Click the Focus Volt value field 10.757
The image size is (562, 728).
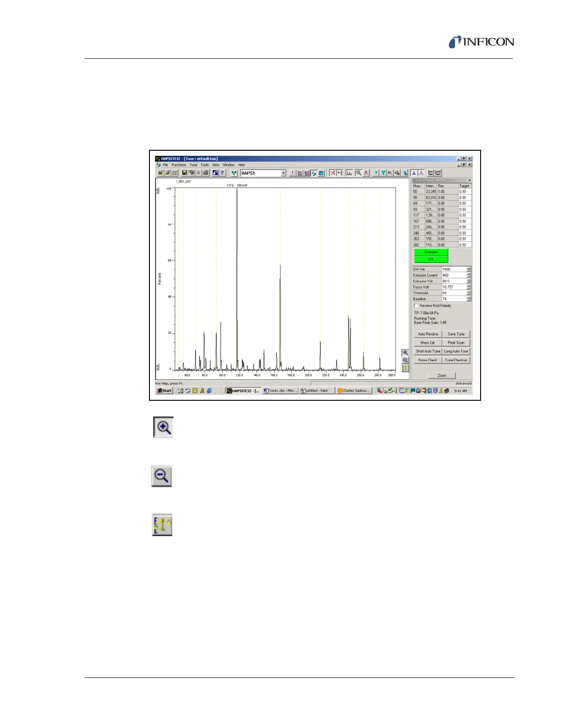pyautogui.click(x=453, y=287)
